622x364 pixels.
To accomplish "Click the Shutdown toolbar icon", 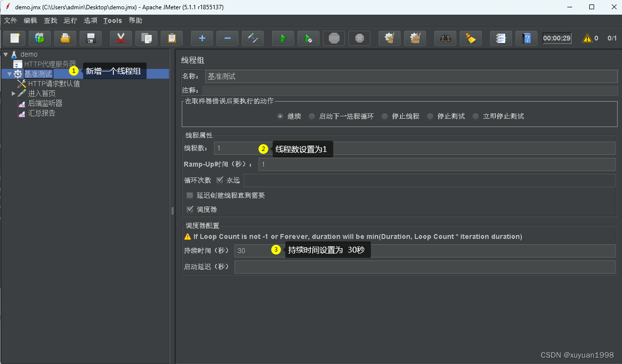I will pyautogui.click(x=359, y=38).
